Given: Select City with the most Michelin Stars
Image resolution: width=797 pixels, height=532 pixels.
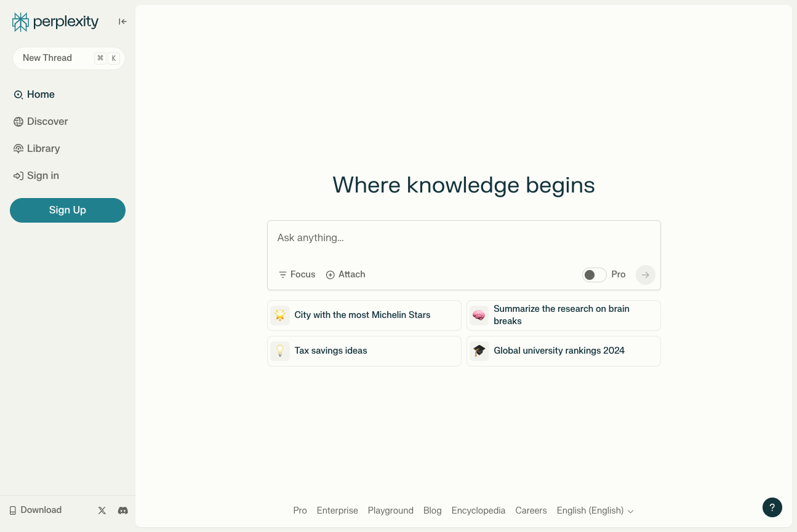Looking at the screenshot, I should coord(364,316).
